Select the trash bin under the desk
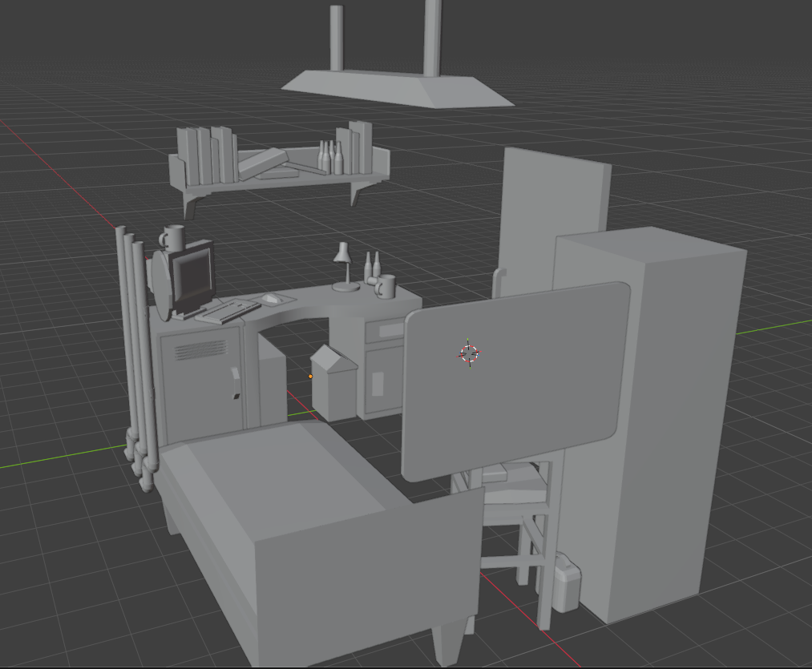The height and width of the screenshot is (669, 812). (334, 383)
